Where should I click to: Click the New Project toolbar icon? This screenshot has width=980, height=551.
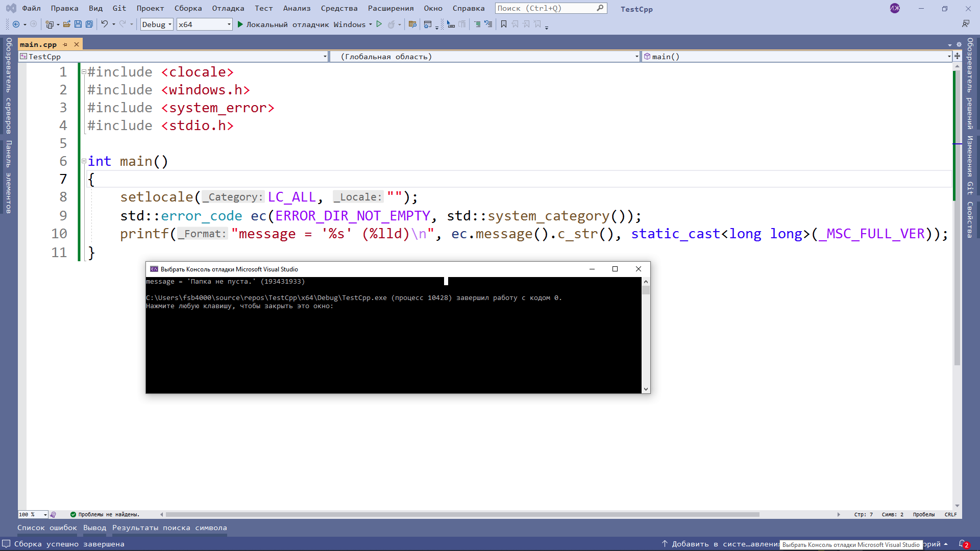50,24
